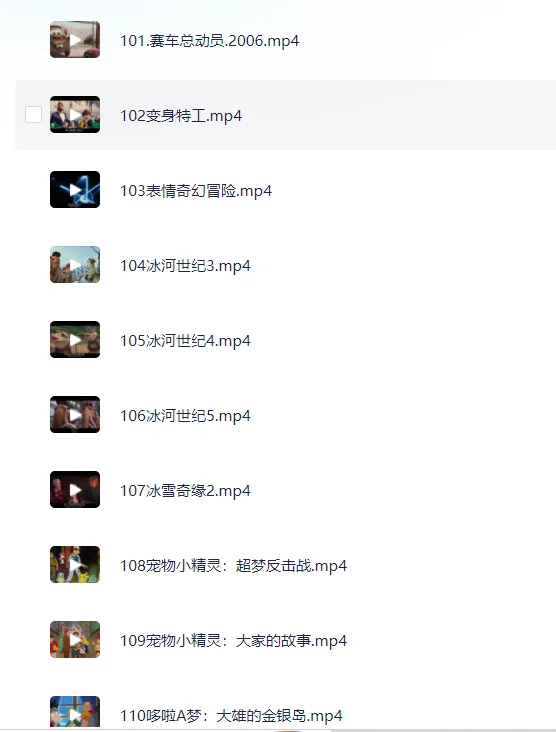
Task: Play the 101.赛车总动员.2006.mp4 video thumbnail
Action: tap(75, 40)
